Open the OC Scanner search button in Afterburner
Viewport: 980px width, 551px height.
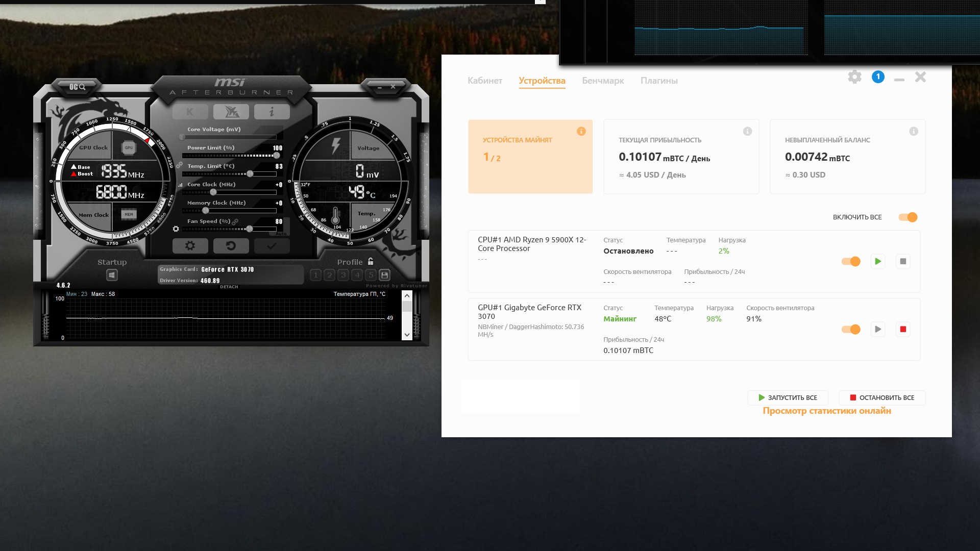(77, 87)
